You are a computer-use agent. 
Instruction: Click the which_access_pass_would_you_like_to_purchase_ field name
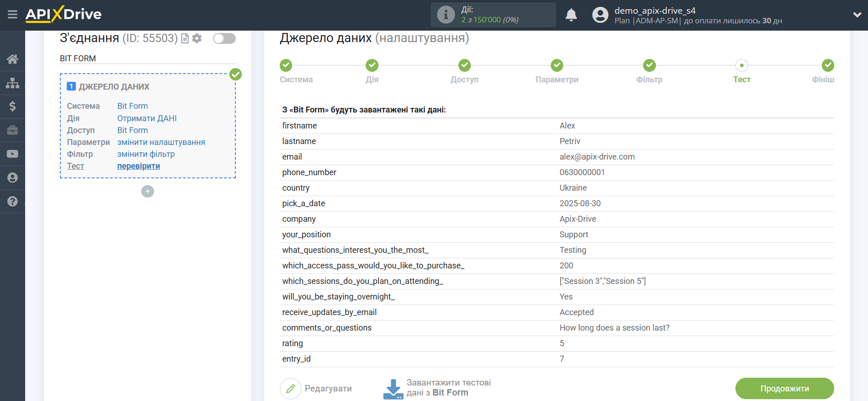click(373, 266)
